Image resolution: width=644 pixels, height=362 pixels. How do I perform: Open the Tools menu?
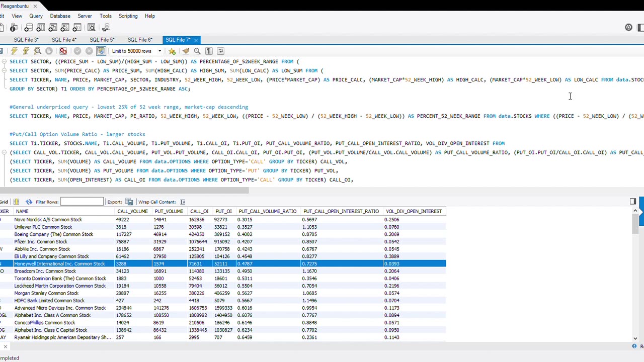(x=105, y=16)
